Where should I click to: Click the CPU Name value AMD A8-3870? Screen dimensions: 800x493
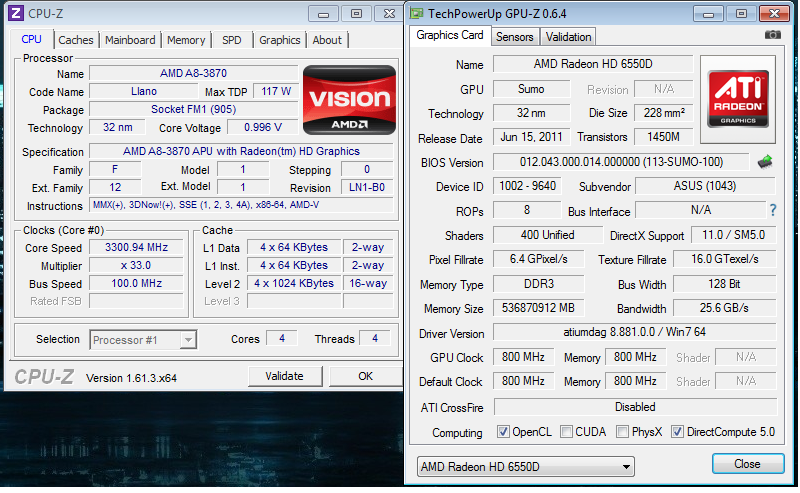193,73
